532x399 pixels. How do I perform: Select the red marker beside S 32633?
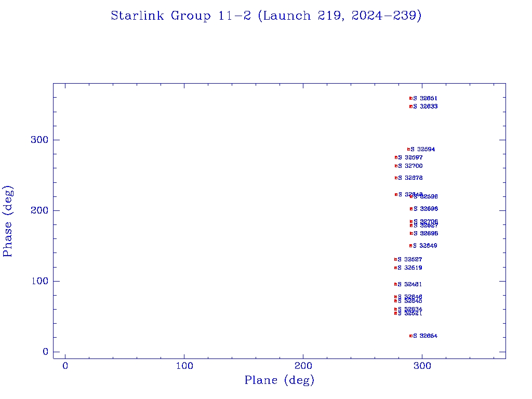(410, 107)
